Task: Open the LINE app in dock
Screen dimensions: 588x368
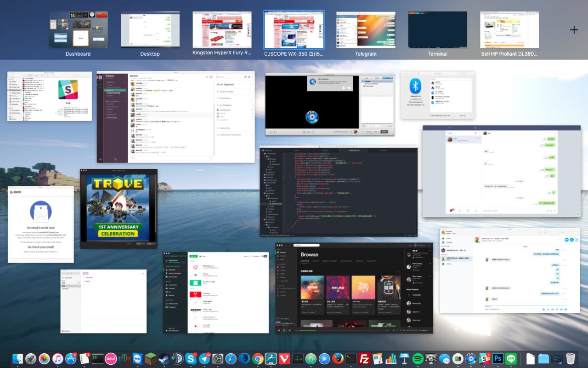Action: click(511, 359)
